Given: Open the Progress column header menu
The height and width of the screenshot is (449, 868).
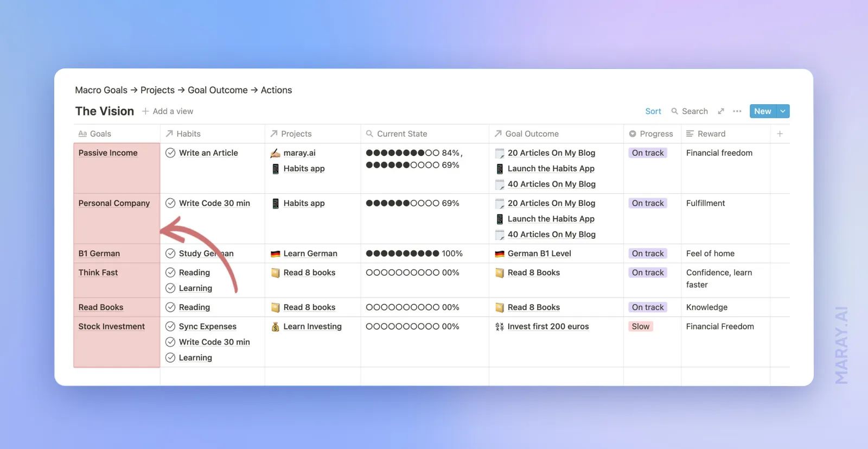Looking at the screenshot, I should click(x=652, y=134).
